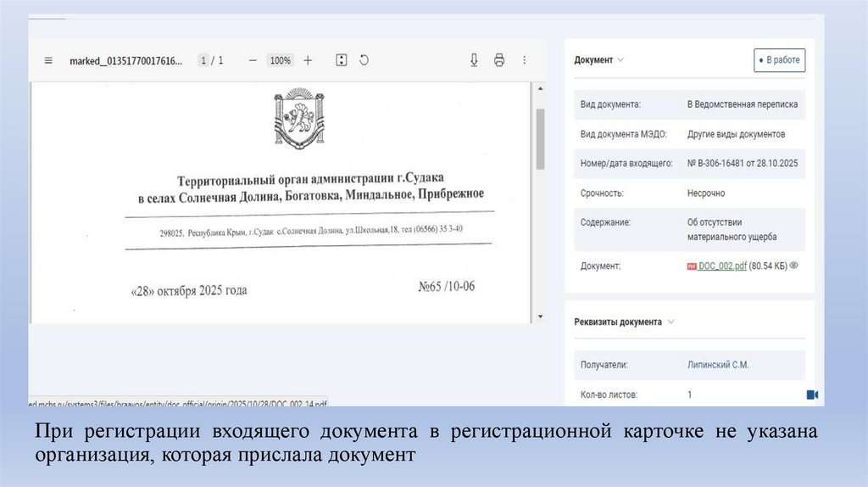The image size is (868, 487).
Task: Click the value Другие виды документов
Action: click(737, 134)
